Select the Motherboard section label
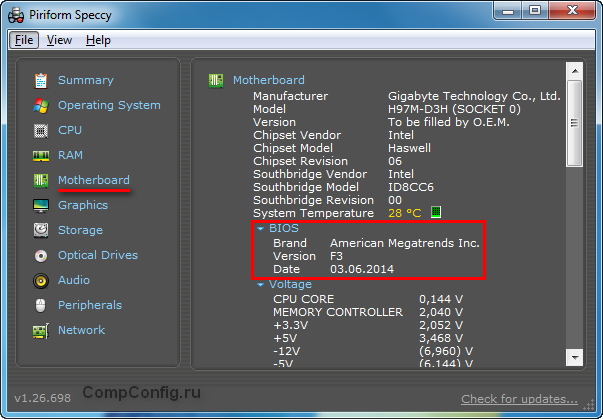The height and width of the screenshot is (419, 603). point(94,180)
